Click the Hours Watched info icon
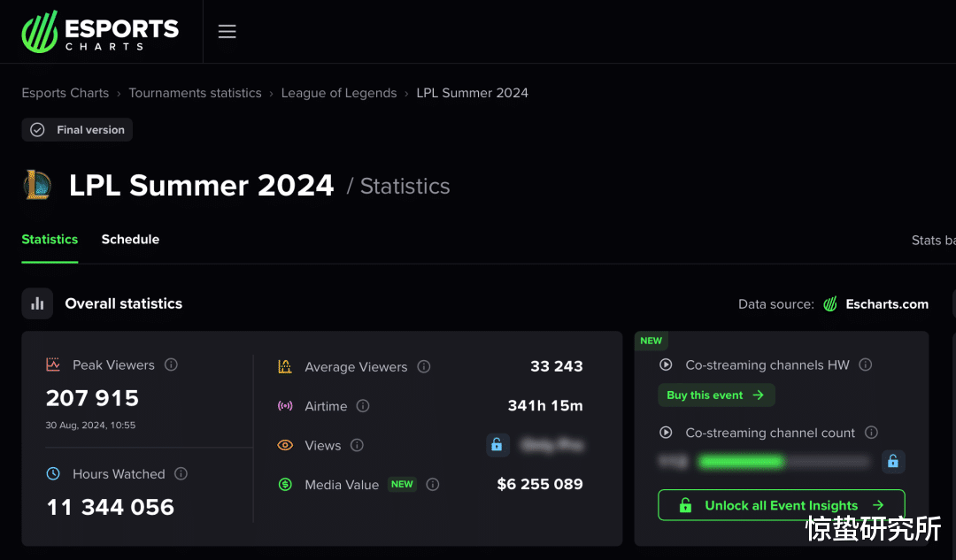 (x=181, y=474)
